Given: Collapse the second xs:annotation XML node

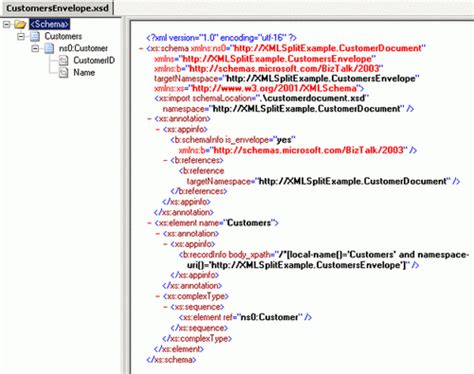Looking at the screenshot, I should tap(158, 234).
